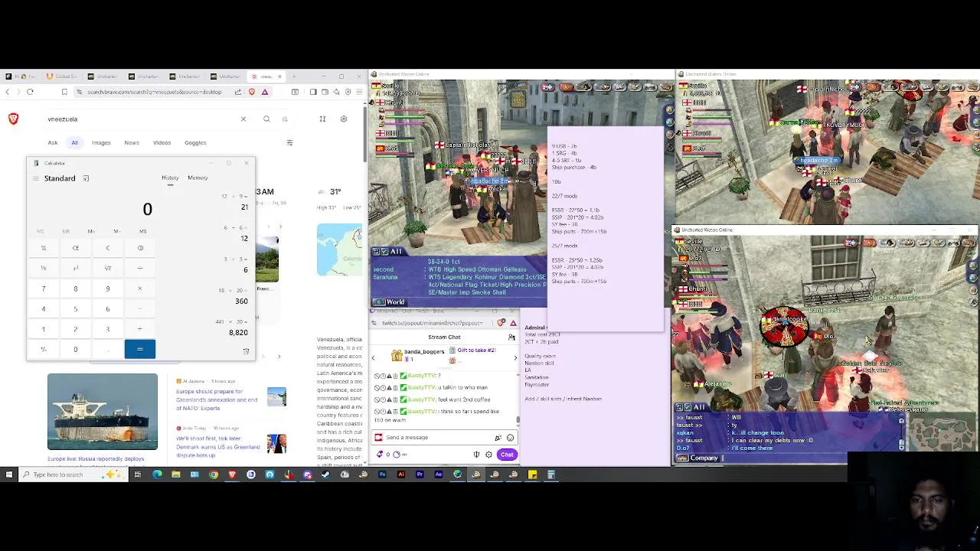This screenshot has width=980, height=551.
Task: Open After Effects from the taskbar
Action: [439, 474]
